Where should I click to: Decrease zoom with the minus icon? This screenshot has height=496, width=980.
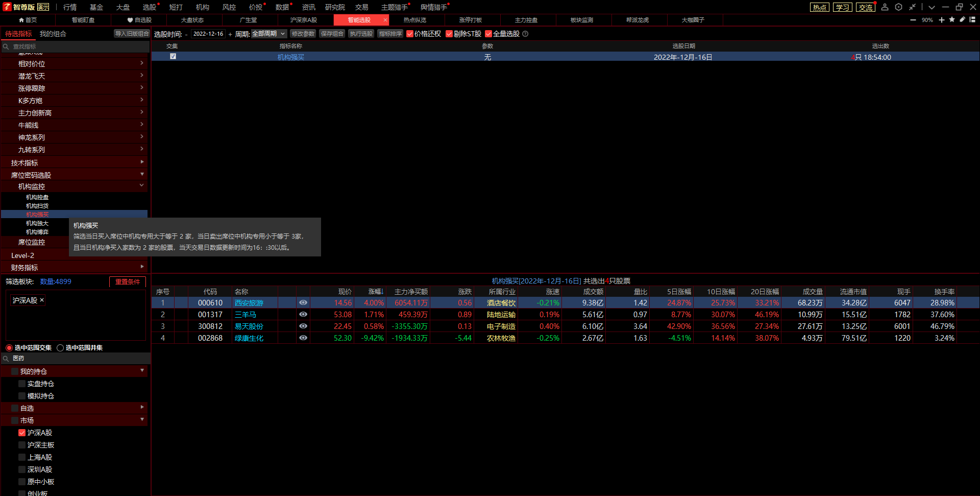(x=913, y=20)
